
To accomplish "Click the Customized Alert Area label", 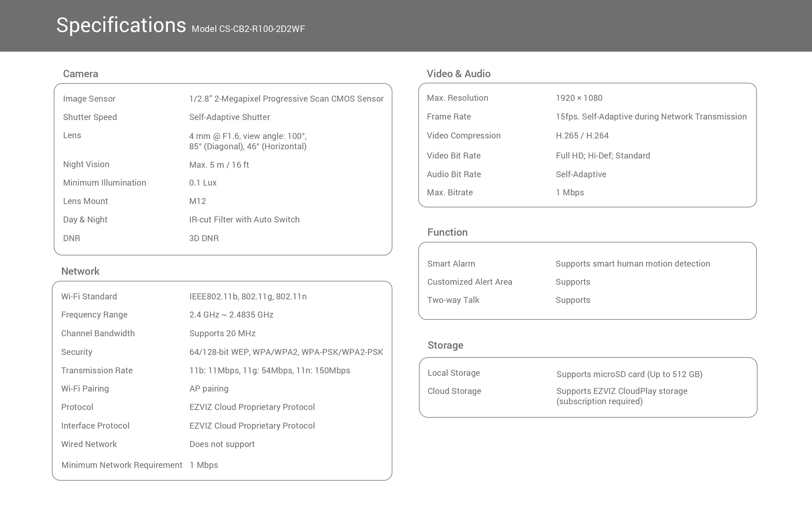I will tap(470, 282).
